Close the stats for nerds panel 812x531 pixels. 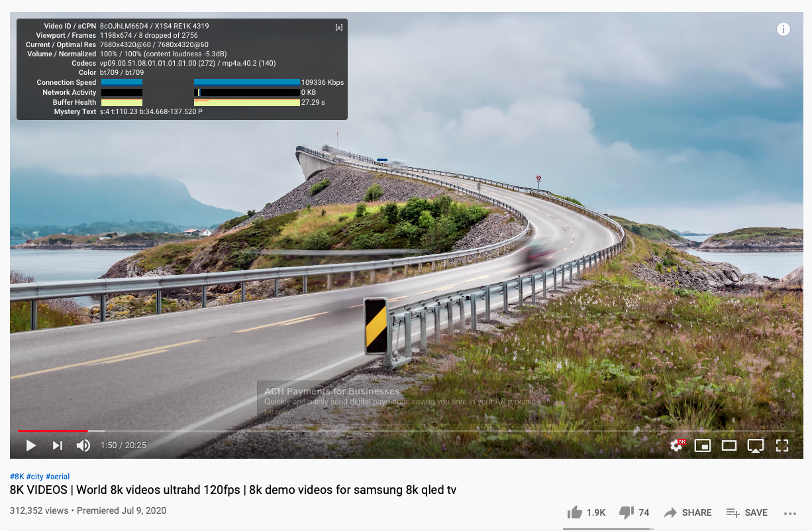(339, 27)
